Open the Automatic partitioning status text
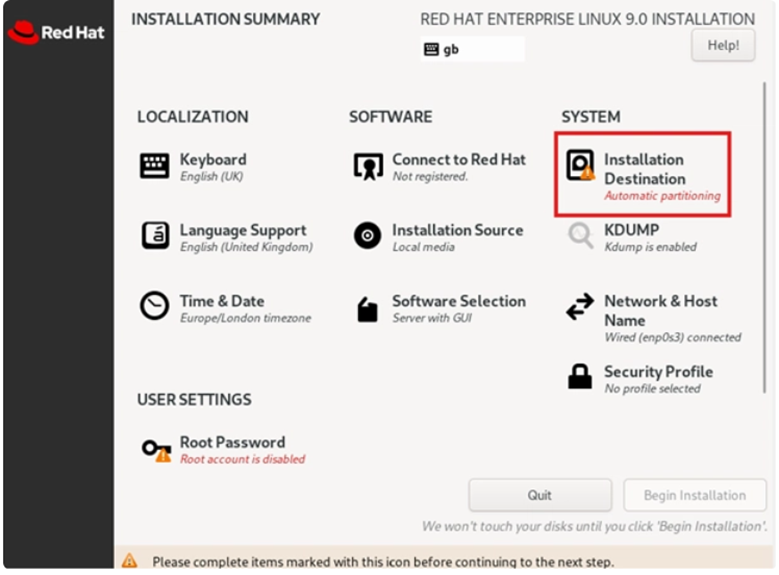779x575 pixels. pyautogui.click(x=662, y=196)
